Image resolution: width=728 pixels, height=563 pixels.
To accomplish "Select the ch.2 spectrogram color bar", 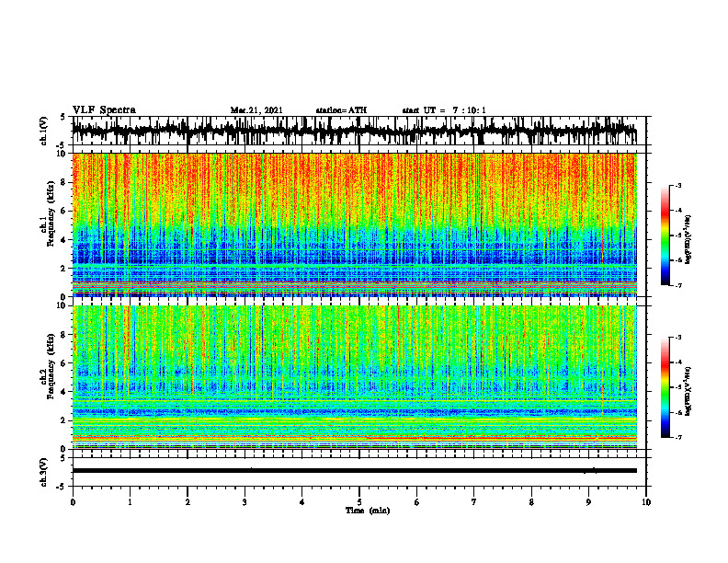I will (x=665, y=387).
